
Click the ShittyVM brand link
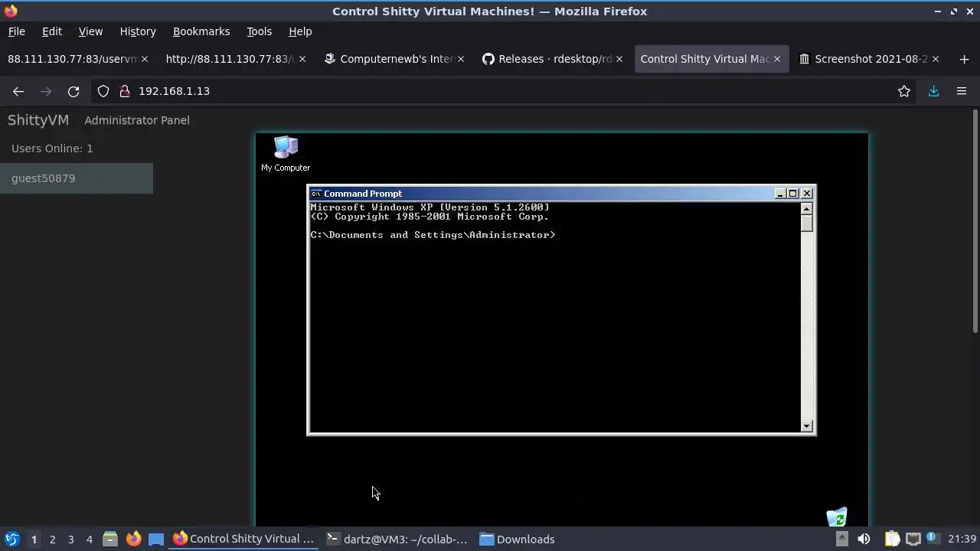coord(38,120)
